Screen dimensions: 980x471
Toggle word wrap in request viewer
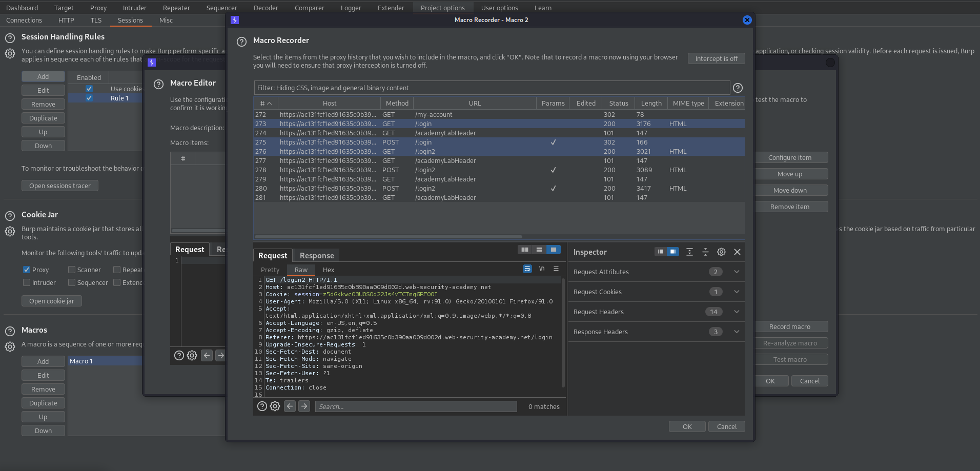[527, 269]
